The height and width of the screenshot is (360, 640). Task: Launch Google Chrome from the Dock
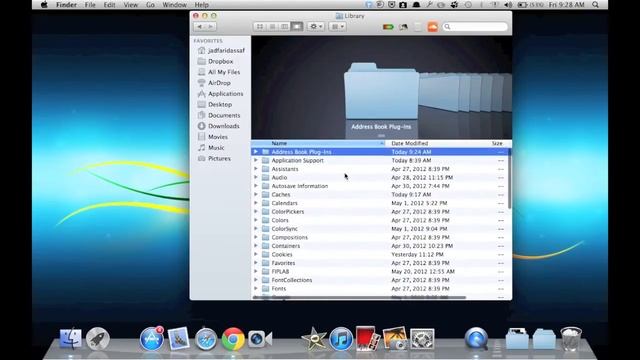point(233,339)
